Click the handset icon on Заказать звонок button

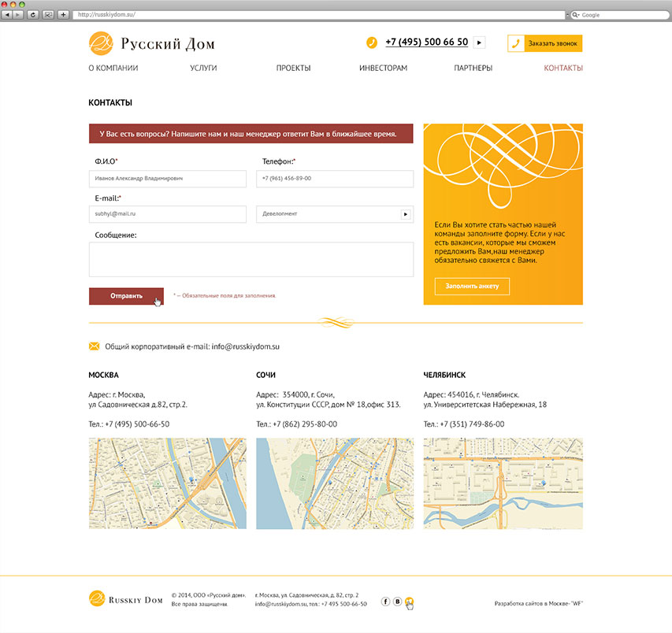click(516, 43)
